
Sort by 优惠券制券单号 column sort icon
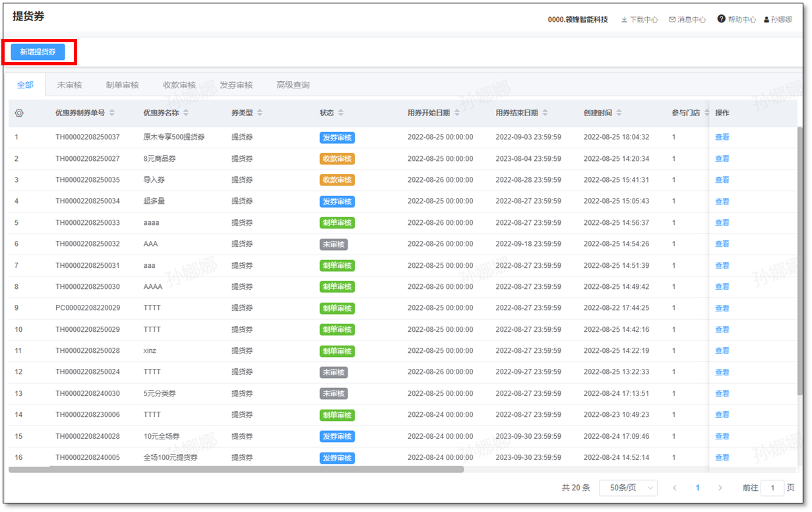coord(112,113)
